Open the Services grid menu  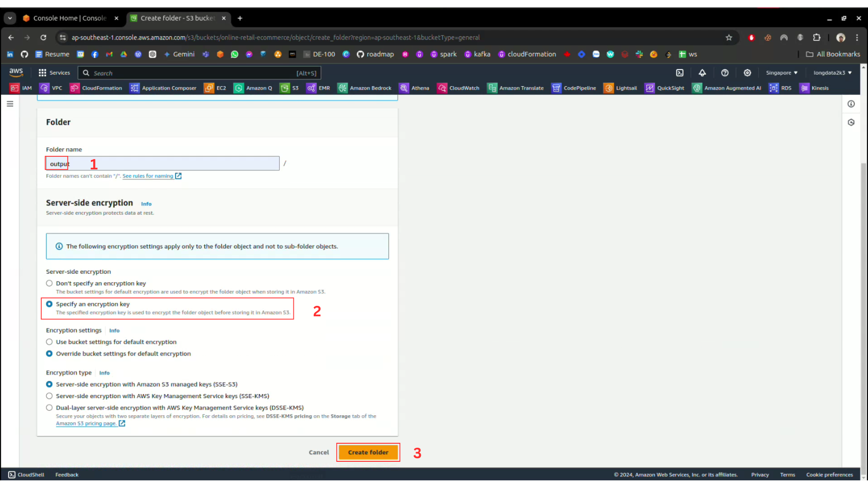pos(54,73)
